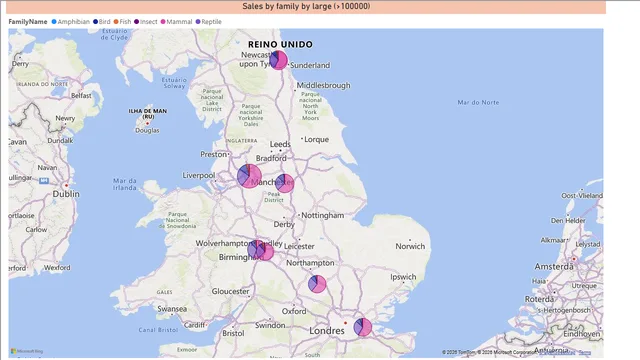Click the Nottingham city label
This screenshot has height=360, width=640.
tap(322, 215)
